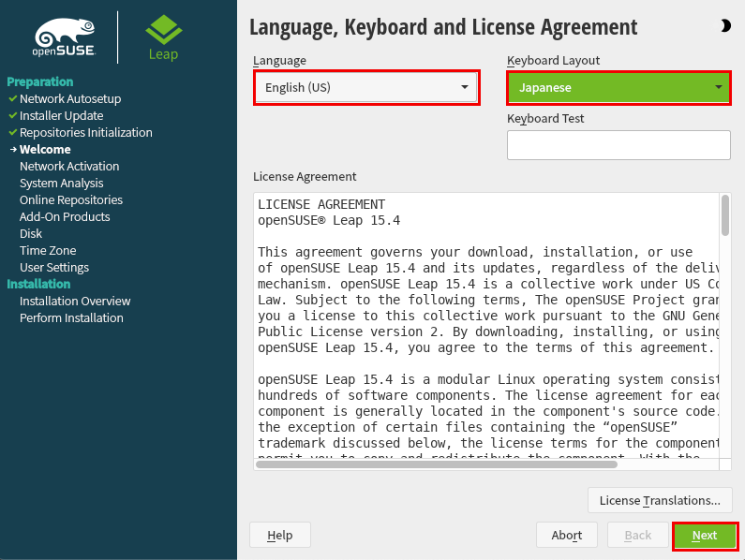Viewport: 745px width, 560px height.
Task: Click the checkmark beside Repositories Initialization
Action: click(x=13, y=133)
